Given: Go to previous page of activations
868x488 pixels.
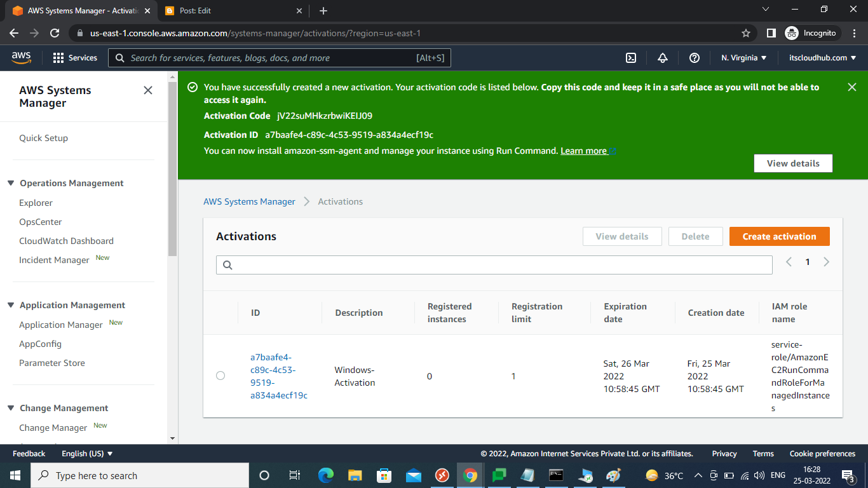Looking at the screenshot, I should [x=789, y=262].
